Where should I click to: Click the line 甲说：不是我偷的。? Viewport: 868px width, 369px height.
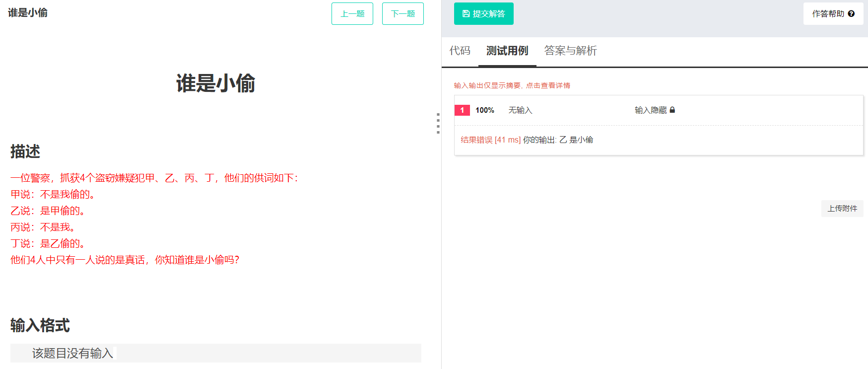(x=53, y=194)
